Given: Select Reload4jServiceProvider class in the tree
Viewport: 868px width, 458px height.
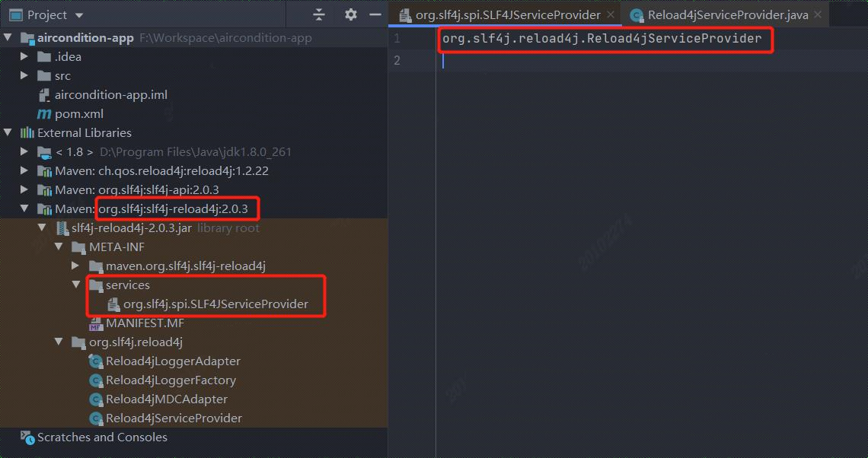Looking at the screenshot, I should pos(174,418).
